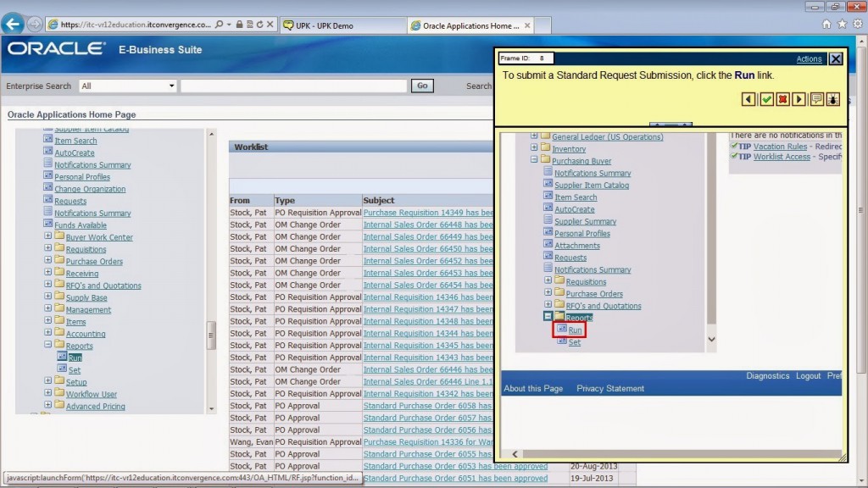This screenshot has width=868, height=488.
Task: Click the form icon beside AutoCreate in home navigator
Action: click(48, 151)
